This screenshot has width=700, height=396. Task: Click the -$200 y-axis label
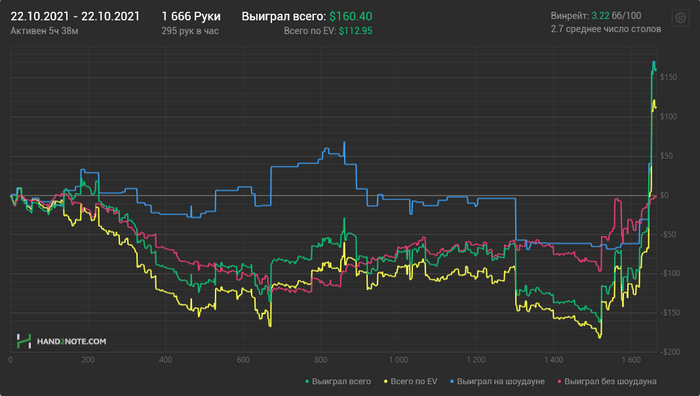[669, 352]
